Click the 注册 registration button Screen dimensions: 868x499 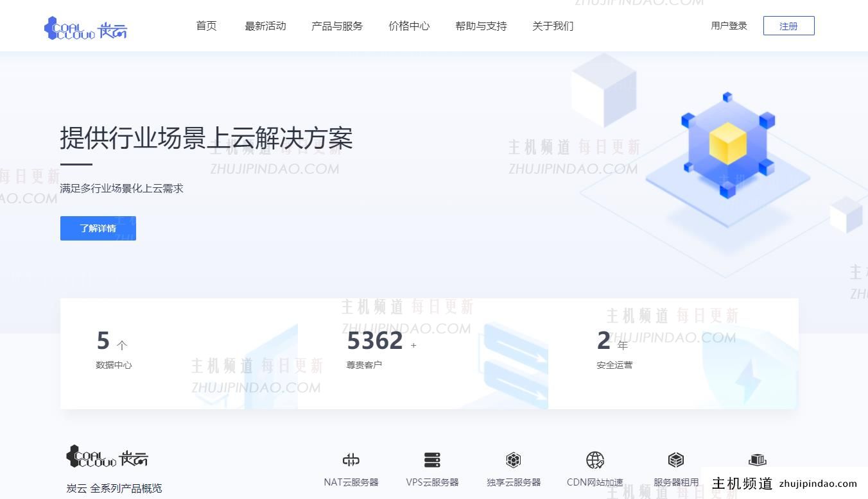coord(788,26)
